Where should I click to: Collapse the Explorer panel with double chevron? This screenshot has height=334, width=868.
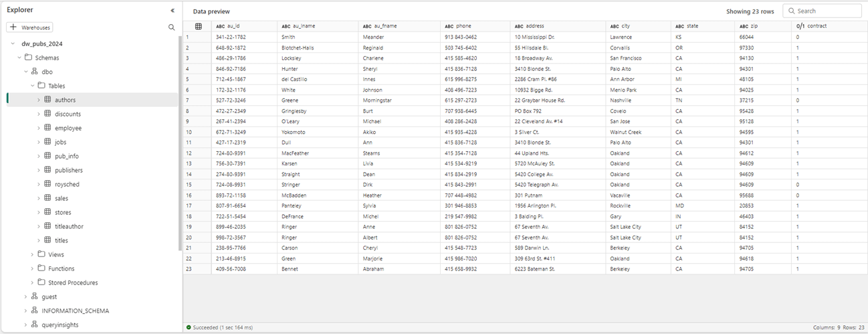click(x=173, y=11)
